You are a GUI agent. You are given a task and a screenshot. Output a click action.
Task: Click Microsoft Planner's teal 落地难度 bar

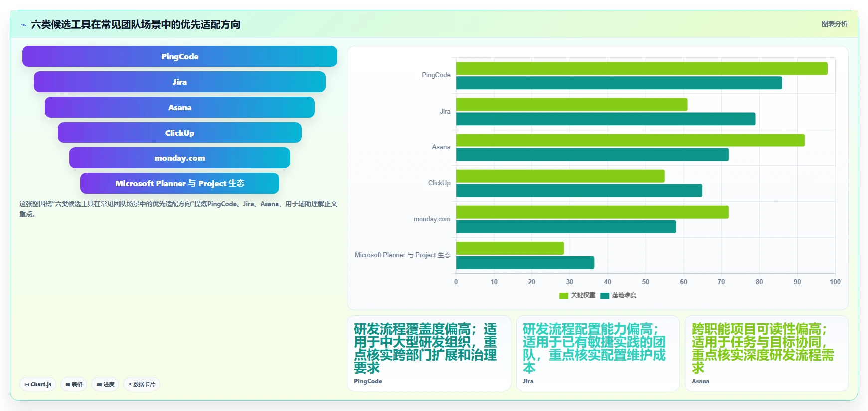click(525, 262)
